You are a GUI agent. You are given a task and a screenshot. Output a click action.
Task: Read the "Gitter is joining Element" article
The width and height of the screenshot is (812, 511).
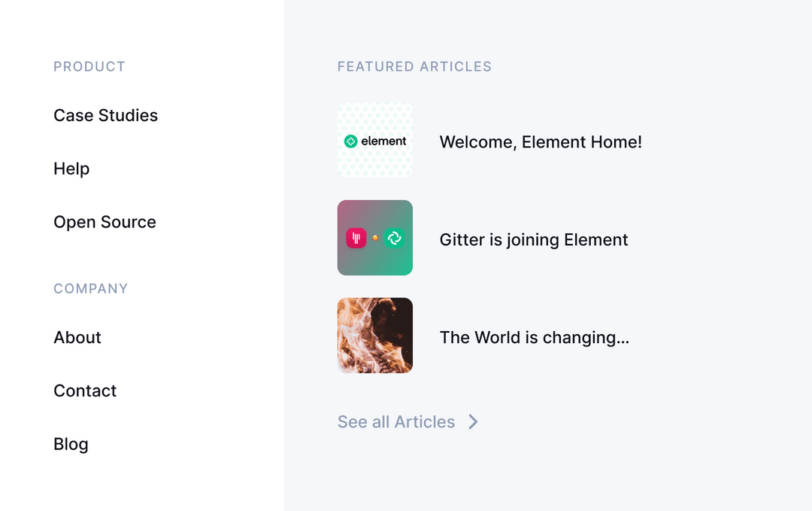coord(534,239)
